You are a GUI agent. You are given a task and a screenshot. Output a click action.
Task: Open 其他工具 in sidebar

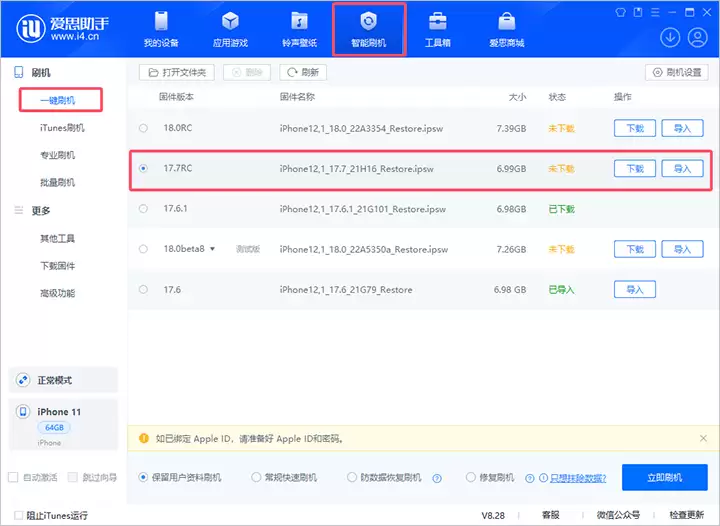57,238
